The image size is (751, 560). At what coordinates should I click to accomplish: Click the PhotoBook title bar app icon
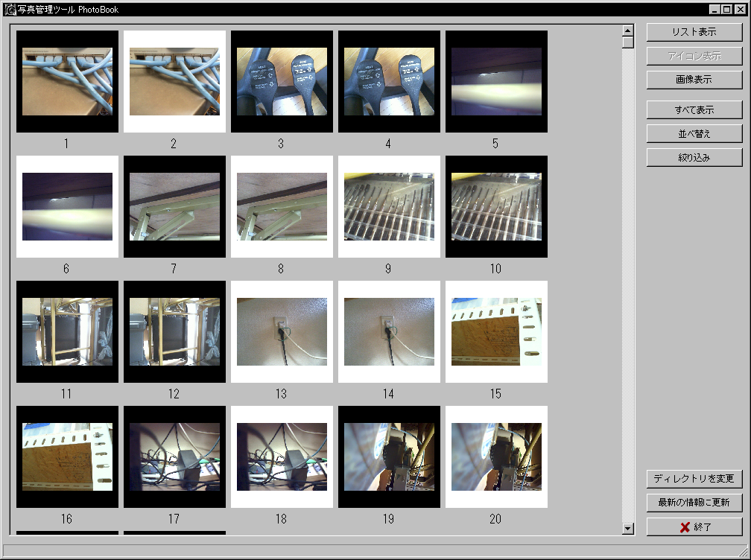pyautogui.click(x=10, y=10)
